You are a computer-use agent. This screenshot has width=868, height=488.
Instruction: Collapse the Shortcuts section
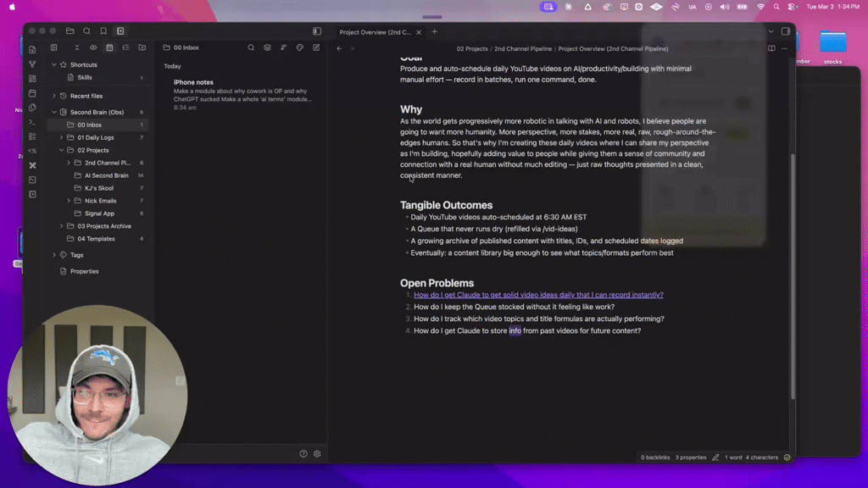click(x=54, y=64)
